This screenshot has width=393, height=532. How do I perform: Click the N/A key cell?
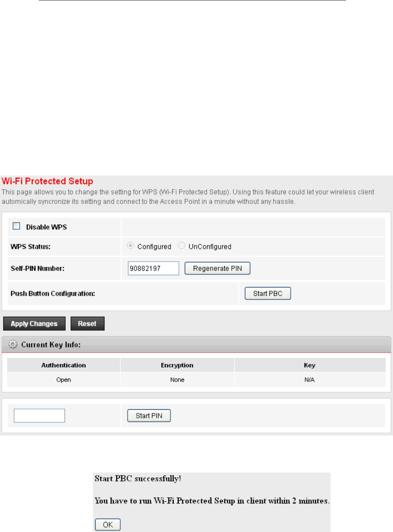310,380
